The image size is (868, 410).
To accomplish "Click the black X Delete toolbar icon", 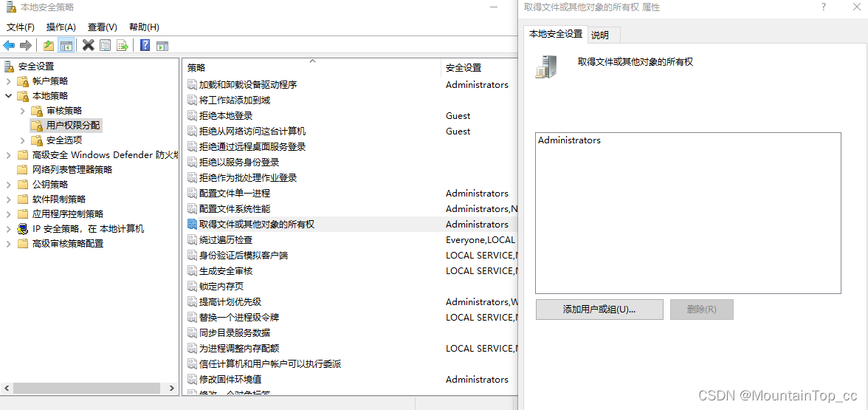I will [88, 46].
